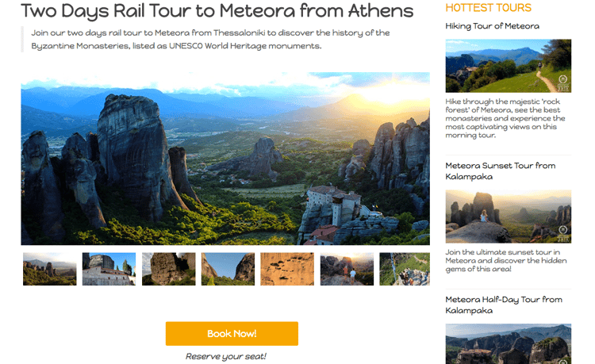Select the third thumbnail of the dark rock
595x364 pixels.
point(168,269)
